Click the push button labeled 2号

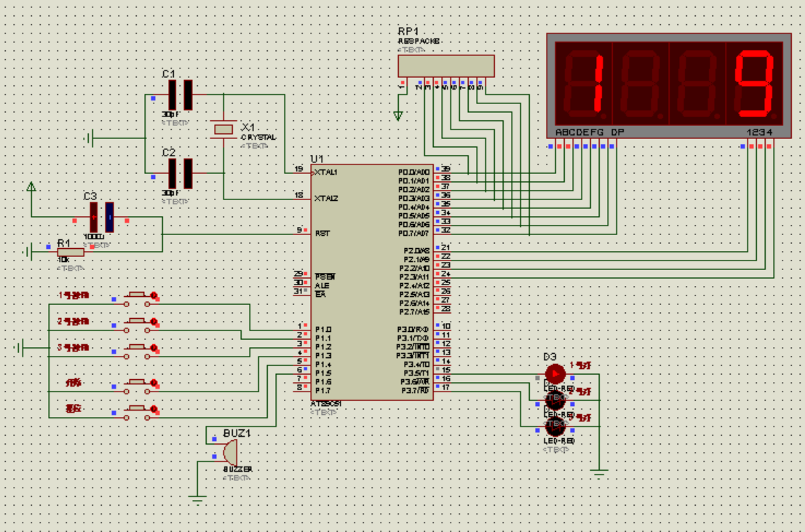[137, 325]
